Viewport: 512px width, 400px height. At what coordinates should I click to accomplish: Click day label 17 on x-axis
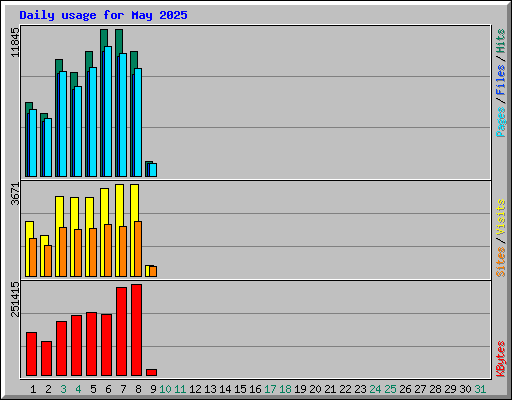270,389
